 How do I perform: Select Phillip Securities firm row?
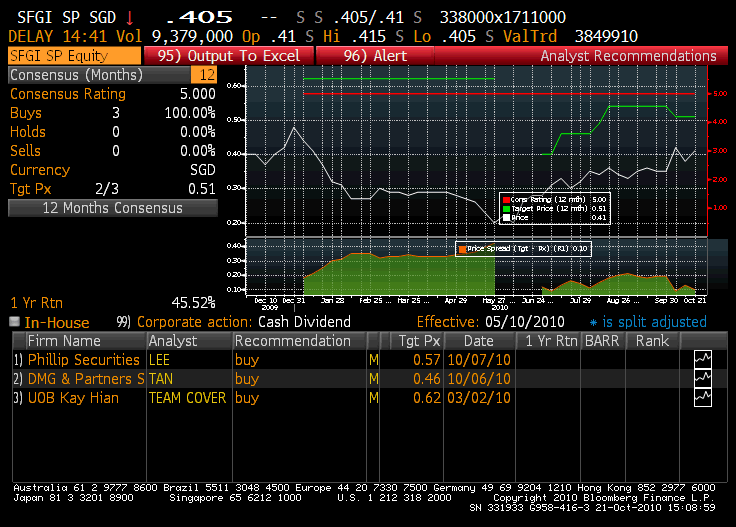pyautogui.click(x=84, y=359)
